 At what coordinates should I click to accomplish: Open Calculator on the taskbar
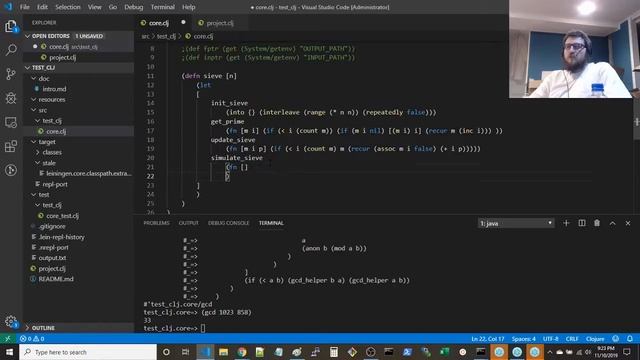(x=334, y=352)
